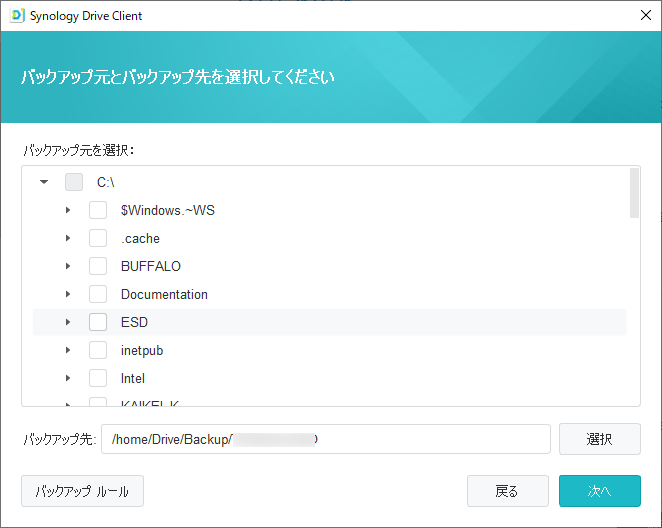Screen dimensions: 662x528
Task: Click the 選択 button for backup destination
Action: coord(600,439)
